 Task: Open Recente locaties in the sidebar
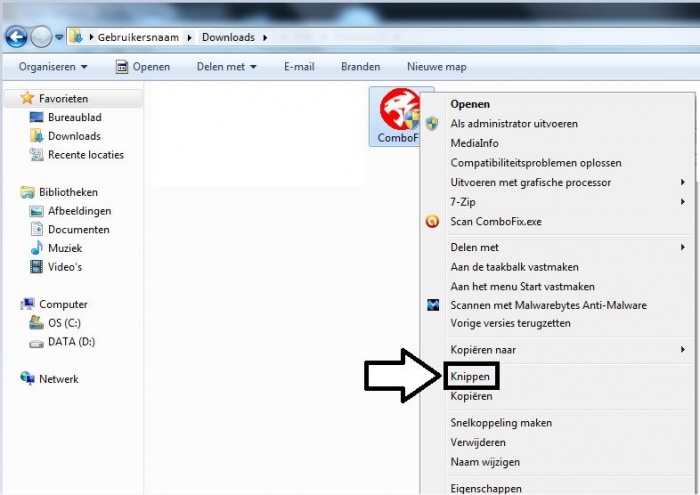(86, 155)
